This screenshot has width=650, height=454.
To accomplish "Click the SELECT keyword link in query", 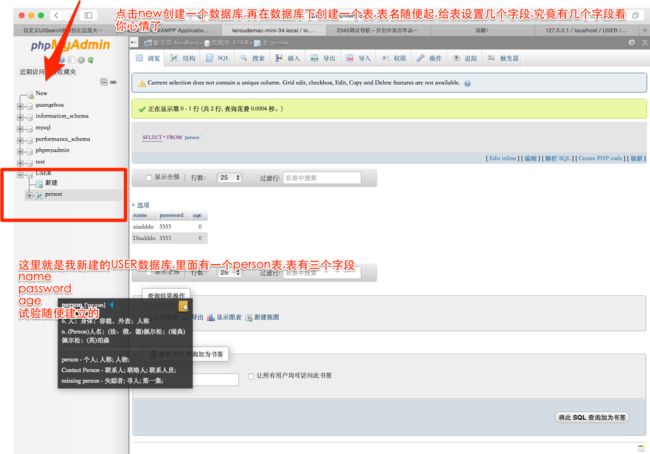I will point(152,137).
